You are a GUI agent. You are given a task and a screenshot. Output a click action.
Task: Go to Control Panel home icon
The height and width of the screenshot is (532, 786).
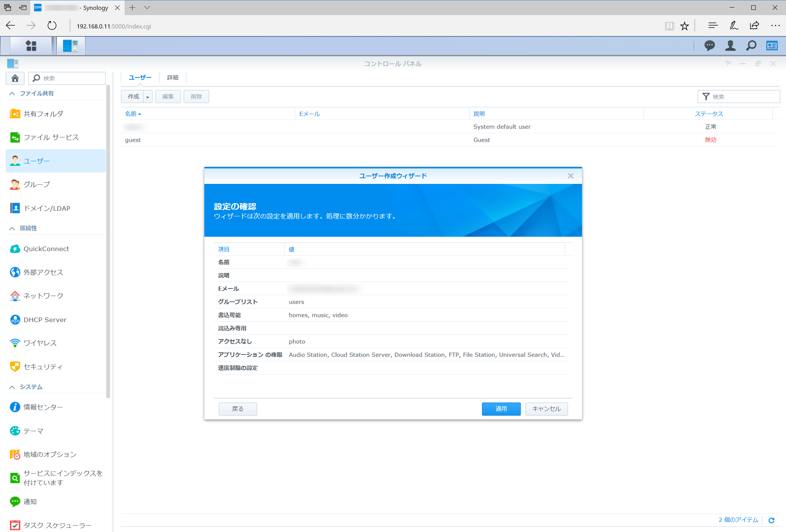[x=15, y=78]
